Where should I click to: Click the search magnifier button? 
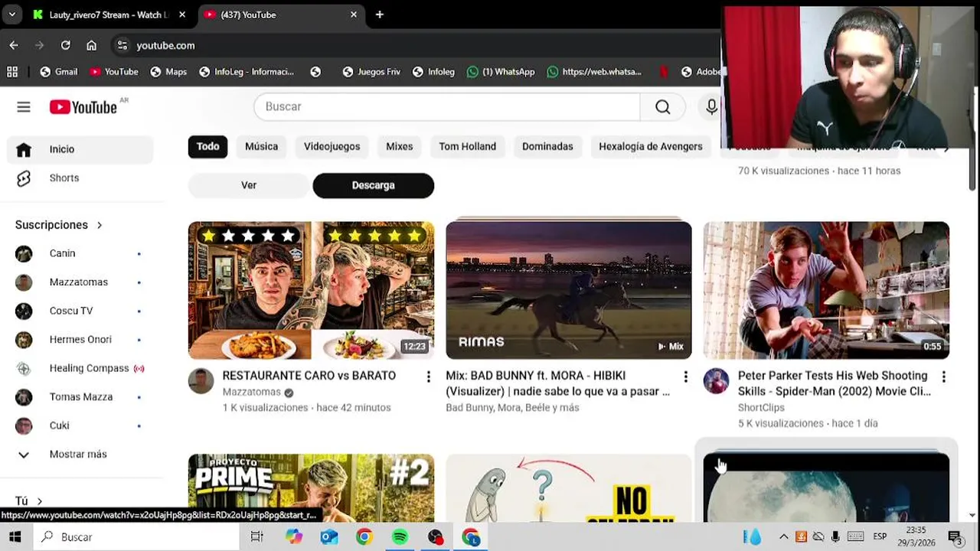tap(663, 107)
